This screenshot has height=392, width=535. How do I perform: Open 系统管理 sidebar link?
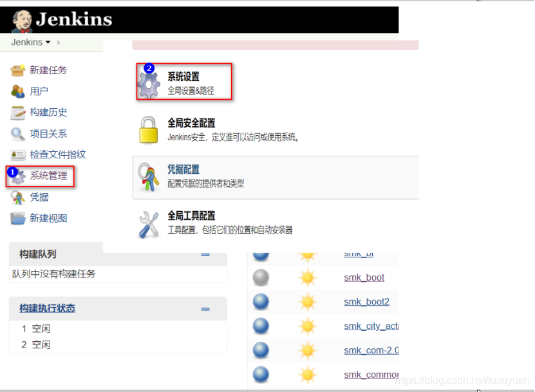(x=48, y=176)
